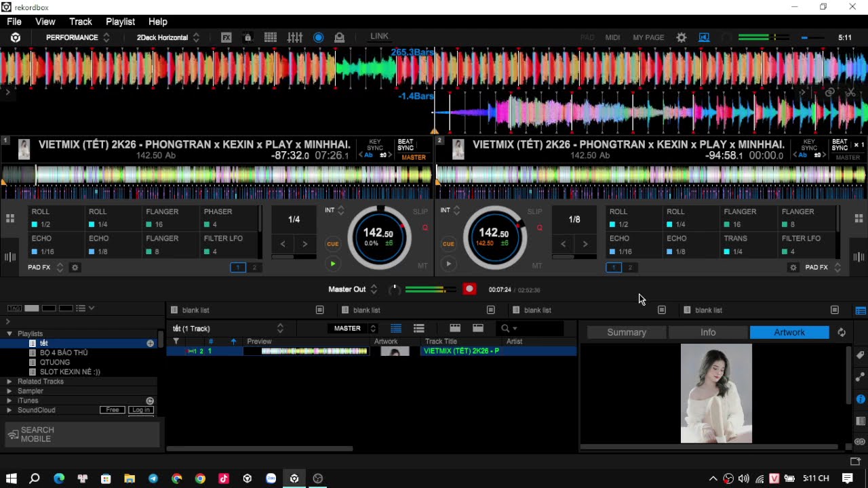
Task: Click the LINK button
Action: (x=379, y=37)
